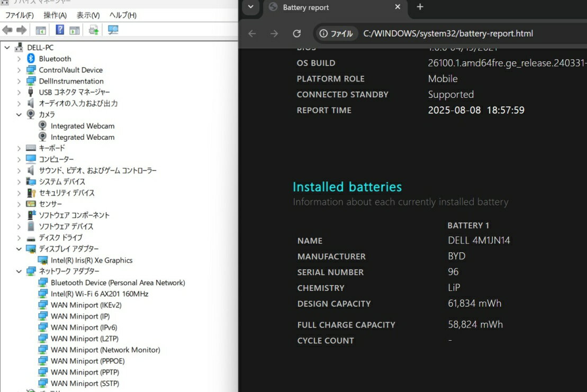Click the address bar with battery-report.html
This screenshot has width=587, height=392.
tap(448, 34)
